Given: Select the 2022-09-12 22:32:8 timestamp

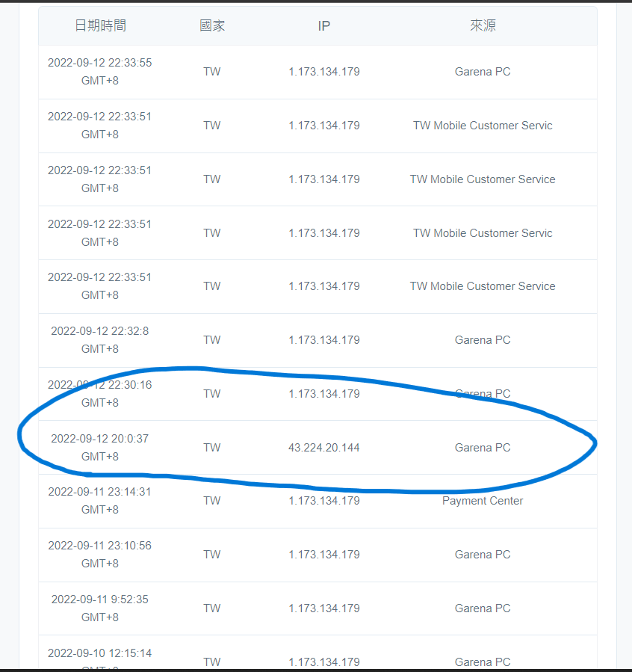Looking at the screenshot, I should point(99,331).
